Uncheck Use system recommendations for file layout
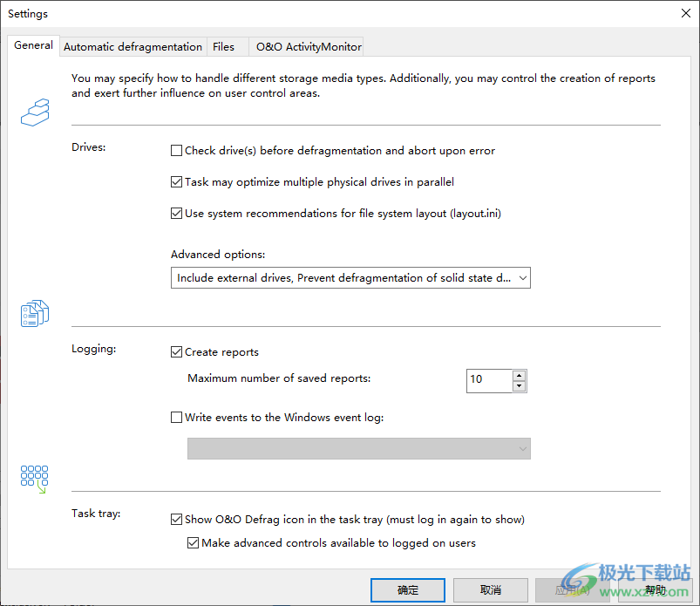Screen dimensions: 700x606 point(177,214)
